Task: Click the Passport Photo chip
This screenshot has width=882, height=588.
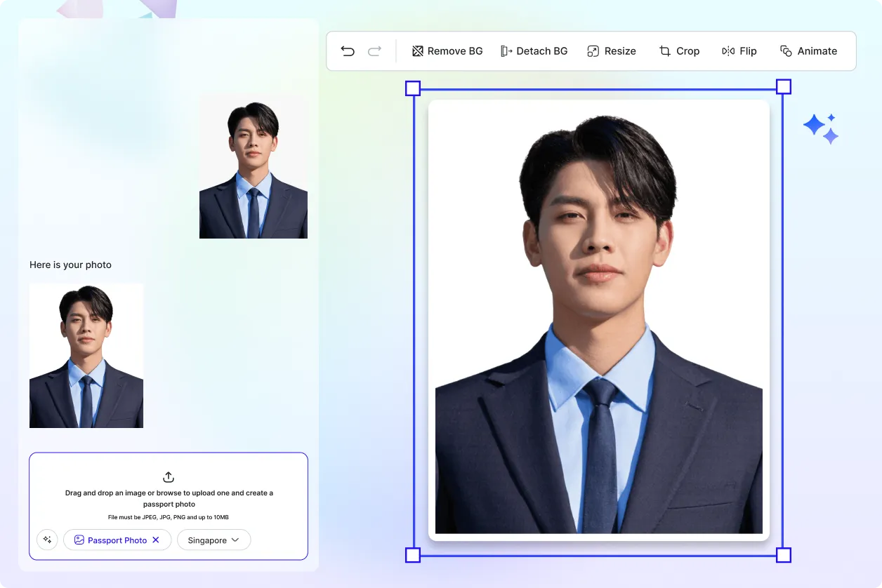Action: tap(112, 540)
